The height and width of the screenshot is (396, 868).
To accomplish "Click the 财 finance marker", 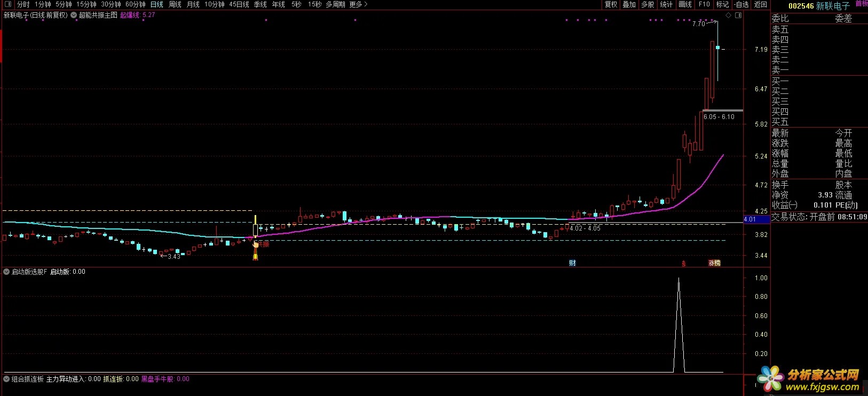I will (572, 263).
